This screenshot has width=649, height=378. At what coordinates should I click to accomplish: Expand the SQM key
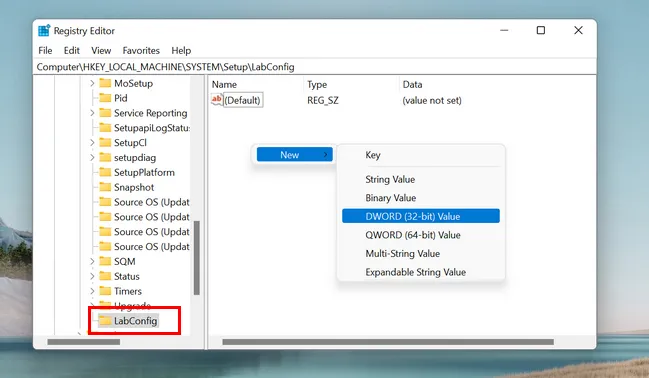[92, 262]
